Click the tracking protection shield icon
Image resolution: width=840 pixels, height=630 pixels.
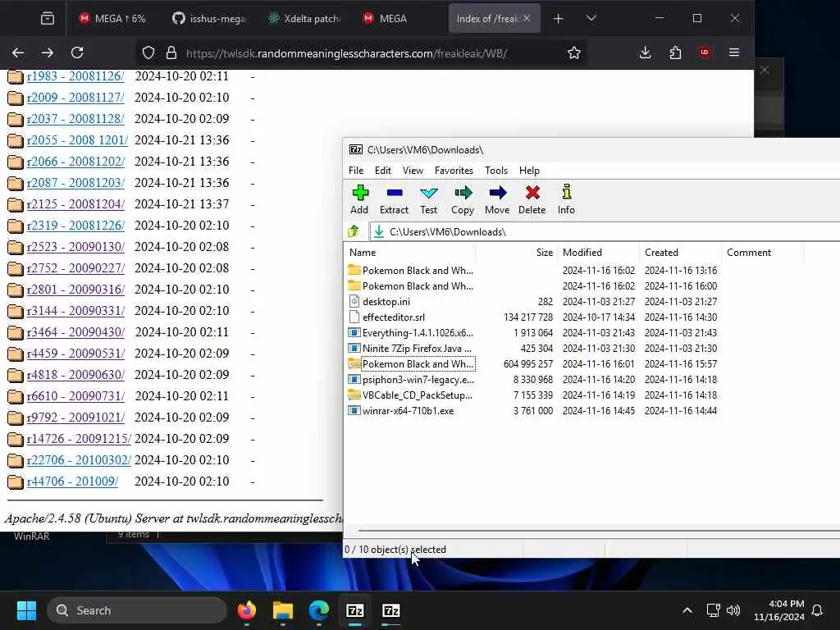point(148,52)
